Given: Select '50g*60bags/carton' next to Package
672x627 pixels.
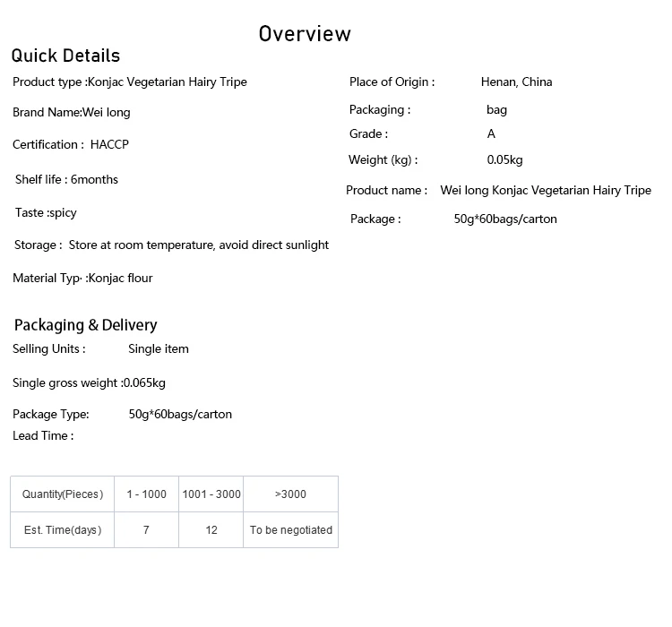Looking at the screenshot, I should tap(505, 219).
